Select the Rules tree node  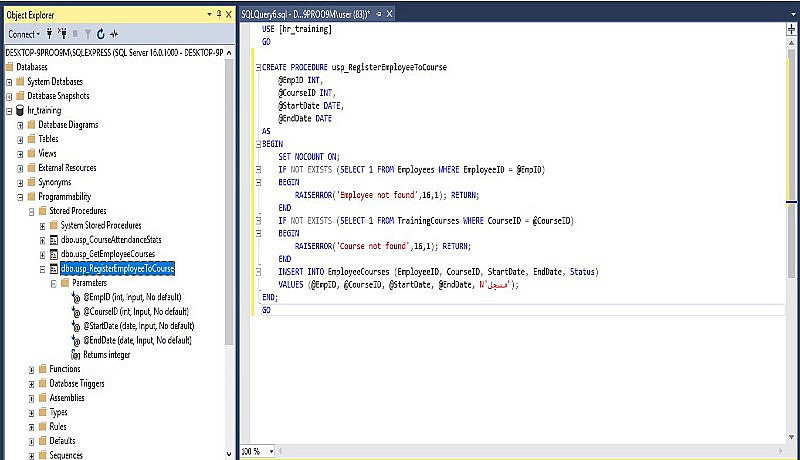coord(58,426)
